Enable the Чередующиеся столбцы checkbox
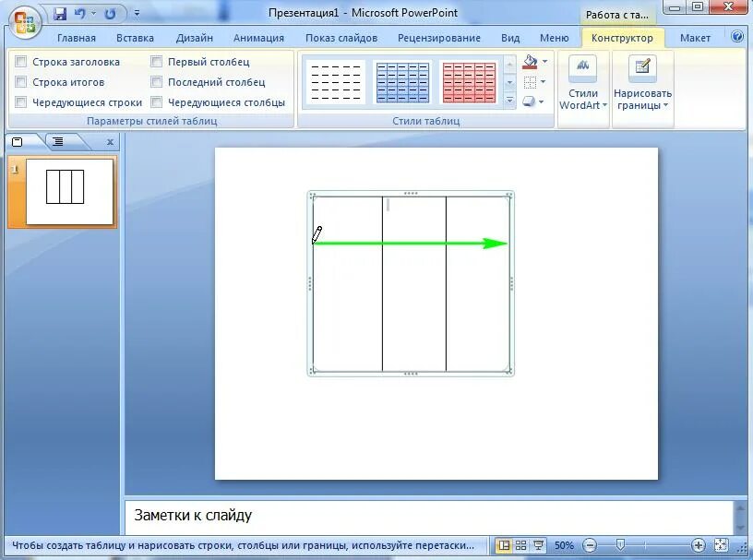The image size is (753, 560). click(156, 101)
